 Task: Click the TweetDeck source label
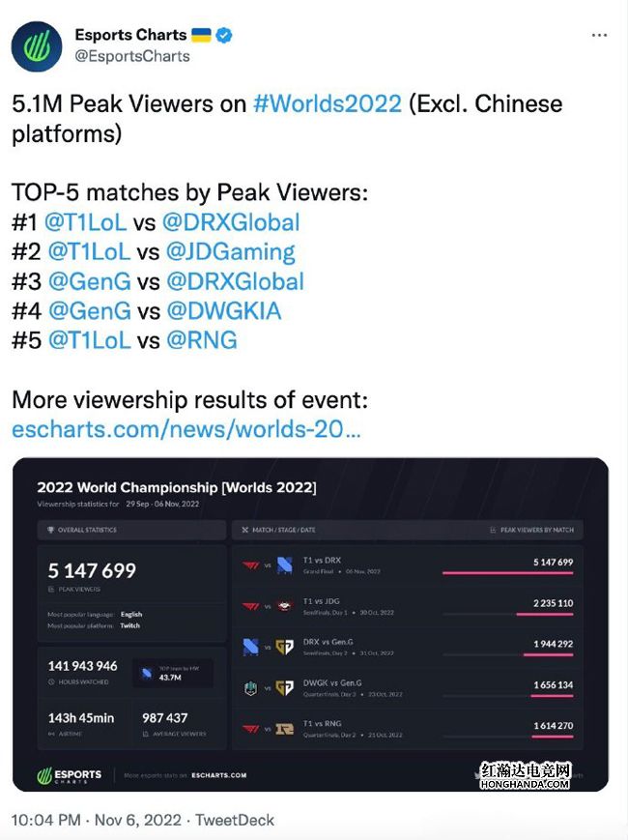pos(235,820)
